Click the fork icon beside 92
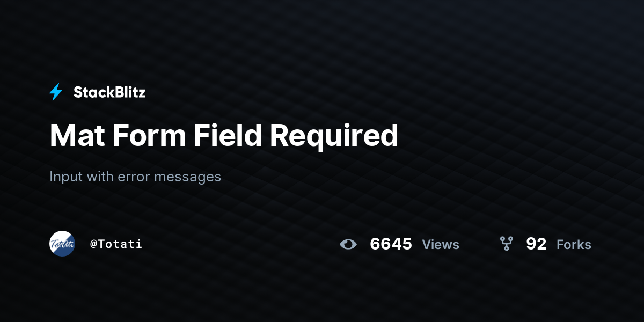Image resolution: width=644 pixels, height=322 pixels. click(506, 244)
